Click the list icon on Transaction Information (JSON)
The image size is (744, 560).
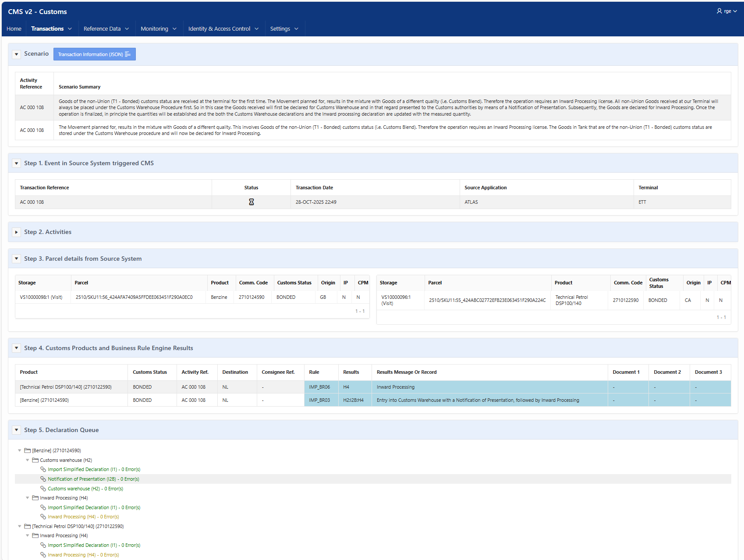[128, 54]
